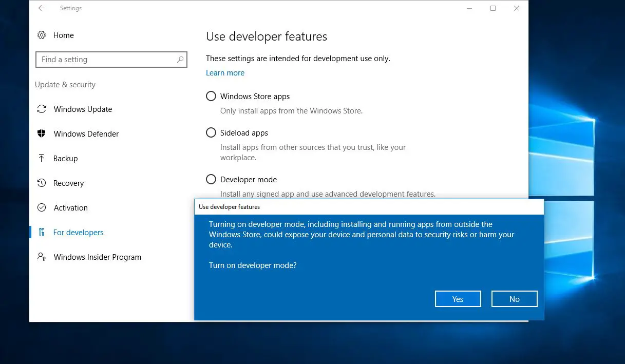Click the Recovery history icon
625x364 pixels.
(42, 183)
